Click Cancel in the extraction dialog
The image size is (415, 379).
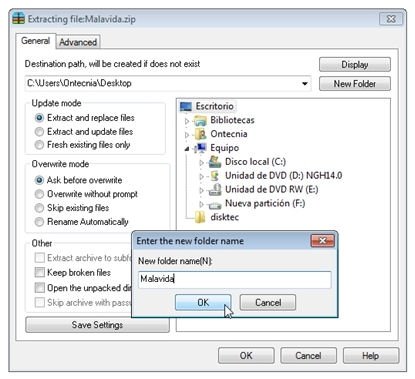coord(308,356)
